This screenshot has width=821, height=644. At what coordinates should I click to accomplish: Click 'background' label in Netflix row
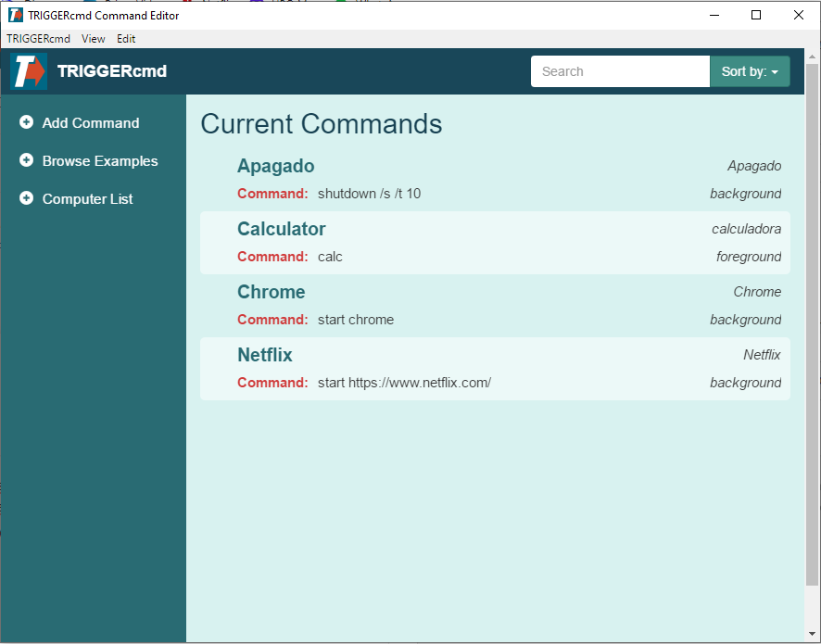tap(746, 383)
